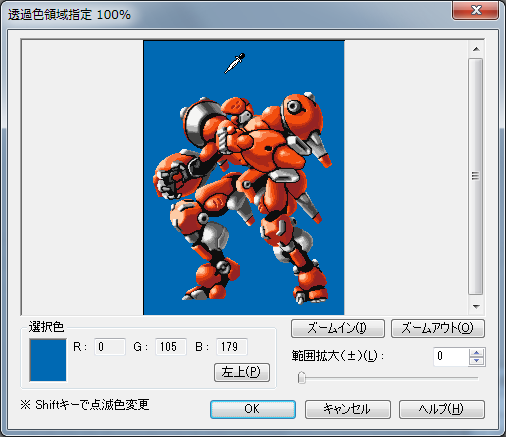Screen dimensions: 506x437
Task: Click the キャンセル button
Action: (347, 409)
